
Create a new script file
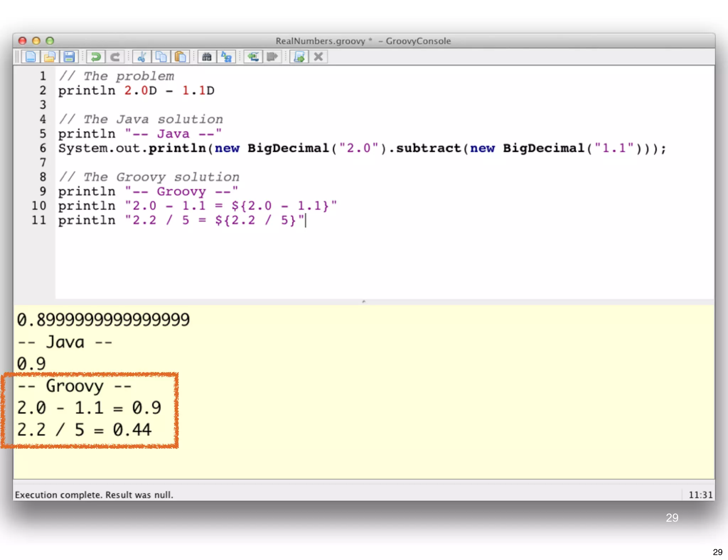pos(31,57)
